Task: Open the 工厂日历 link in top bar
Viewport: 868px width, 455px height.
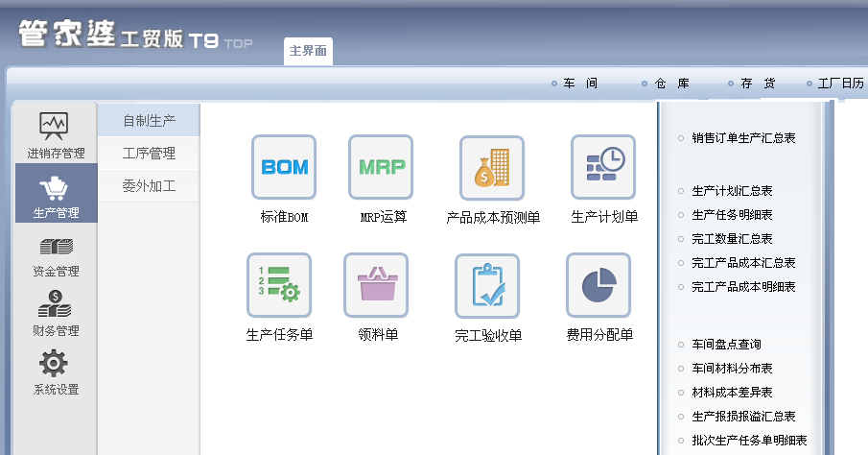Action: [841, 84]
